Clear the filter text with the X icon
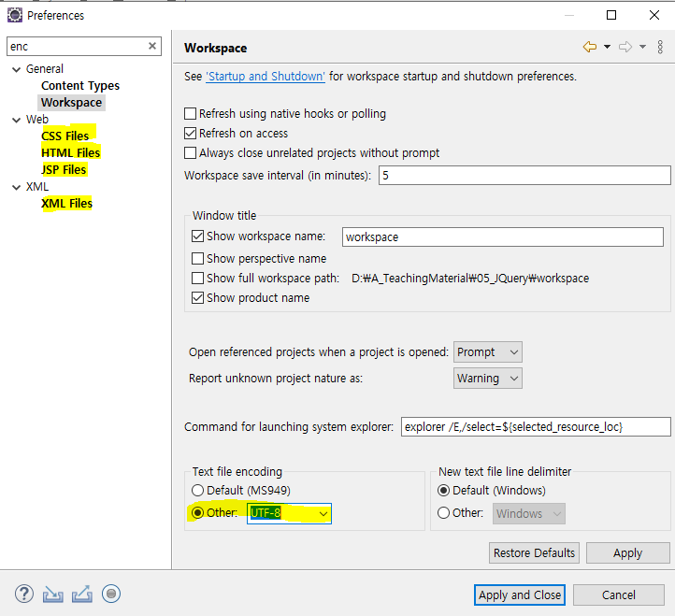 [x=152, y=46]
